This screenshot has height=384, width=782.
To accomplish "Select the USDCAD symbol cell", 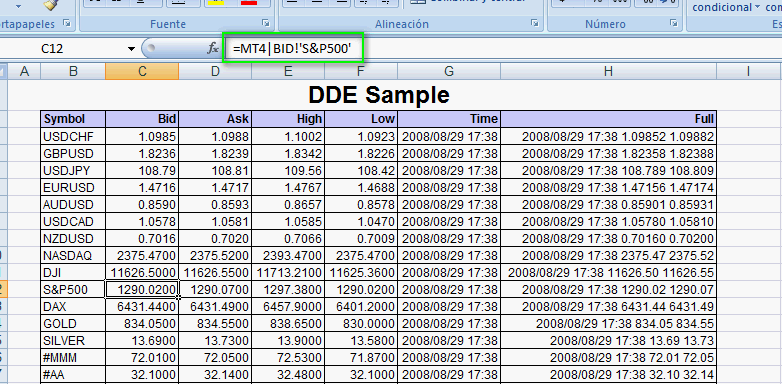I will (73, 221).
